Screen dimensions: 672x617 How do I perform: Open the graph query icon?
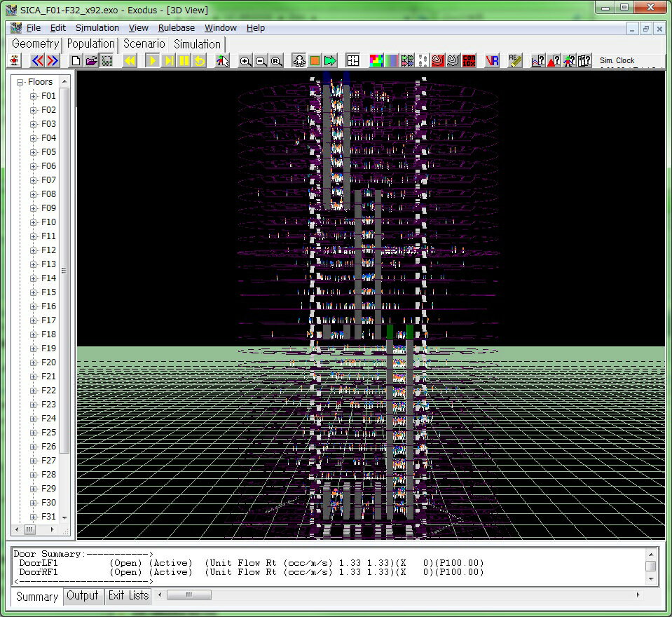point(538,60)
